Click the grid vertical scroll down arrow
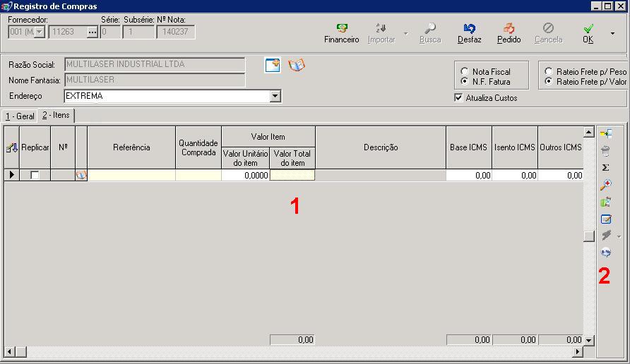Viewport: 630px width, 364px height. pos(588,340)
